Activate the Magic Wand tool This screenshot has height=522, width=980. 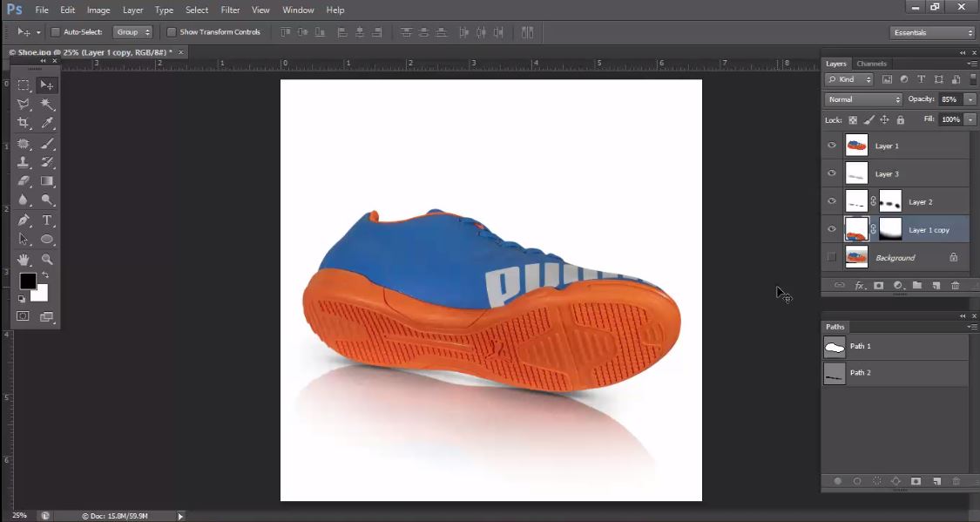pyautogui.click(x=47, y=105)
